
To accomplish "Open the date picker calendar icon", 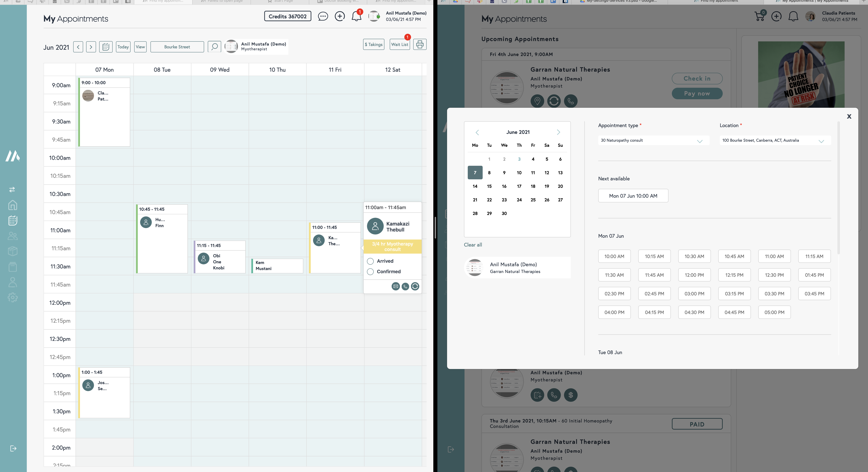I will 105,47.
